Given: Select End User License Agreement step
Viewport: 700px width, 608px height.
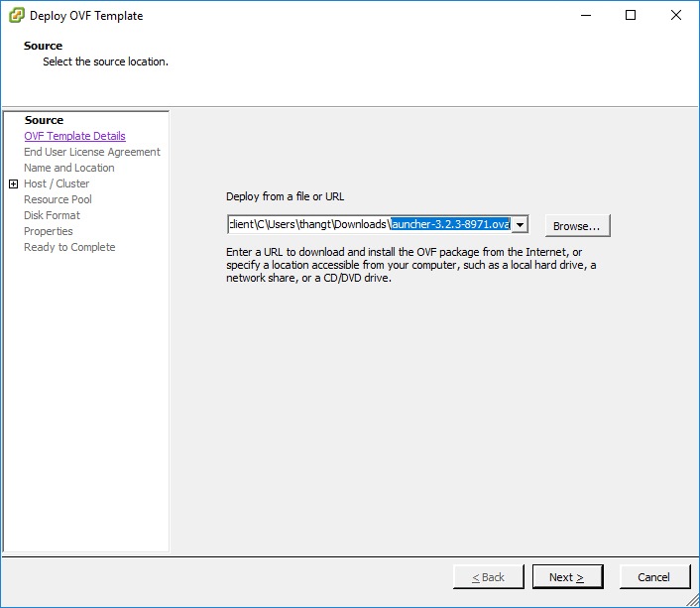Looking at the screenshot, I should [x=92, y=152].
